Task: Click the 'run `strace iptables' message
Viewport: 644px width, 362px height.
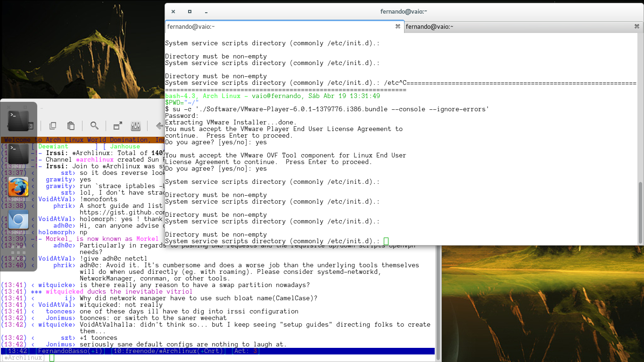Action: (x=122, y=186)
